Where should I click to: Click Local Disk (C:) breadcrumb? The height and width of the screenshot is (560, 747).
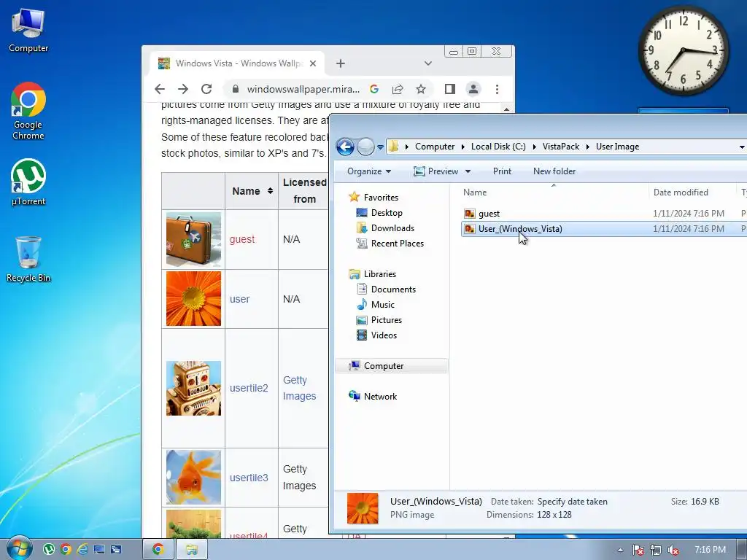pos(498,147)
